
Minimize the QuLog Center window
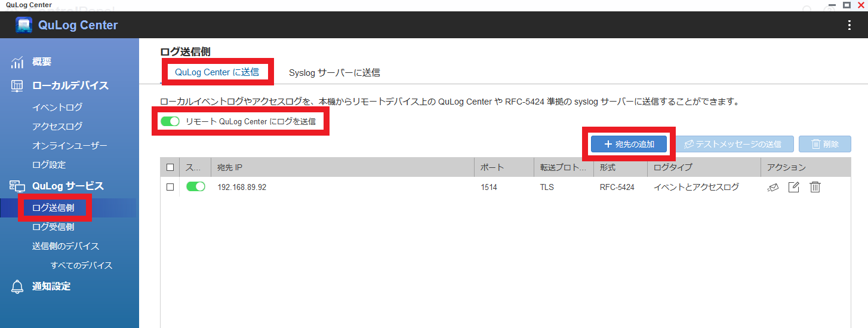(x=832, y=5)
